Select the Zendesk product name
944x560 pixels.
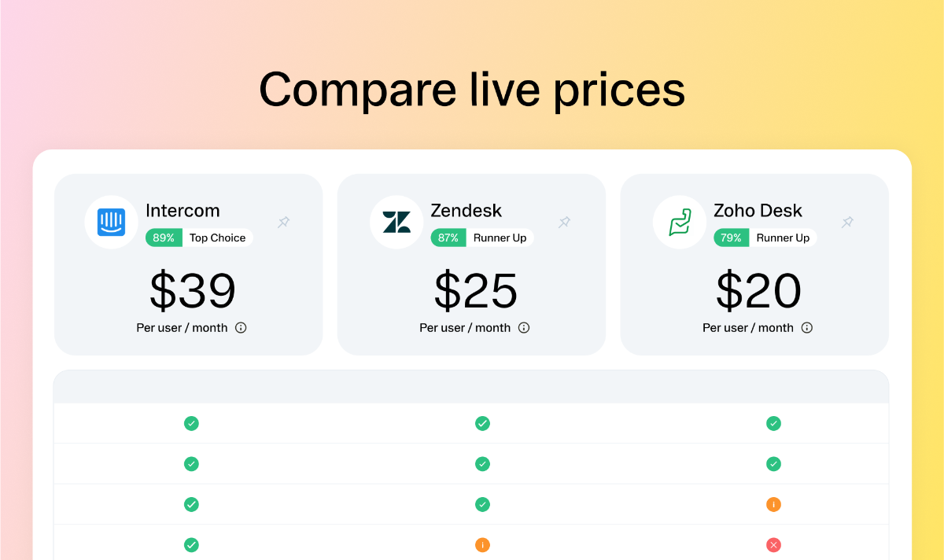coord(466,211)
